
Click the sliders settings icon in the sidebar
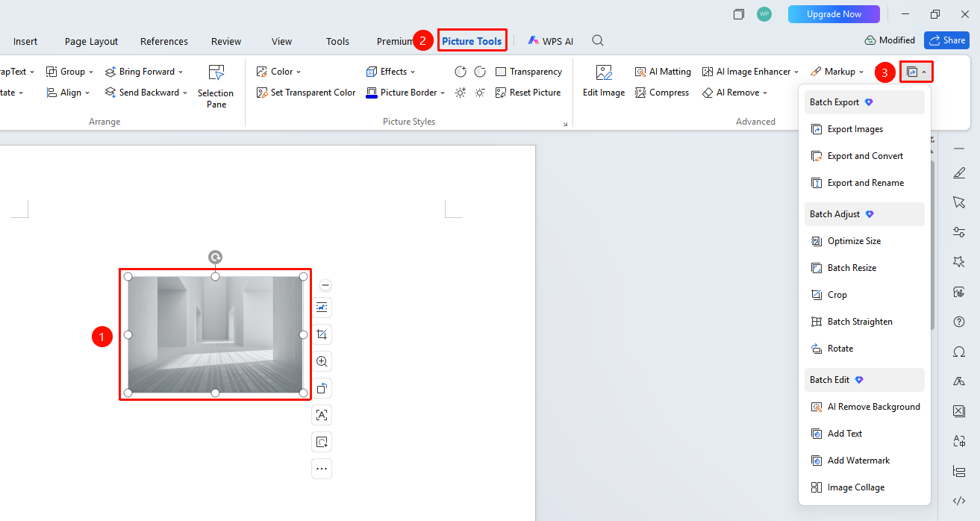click(959, 232)
